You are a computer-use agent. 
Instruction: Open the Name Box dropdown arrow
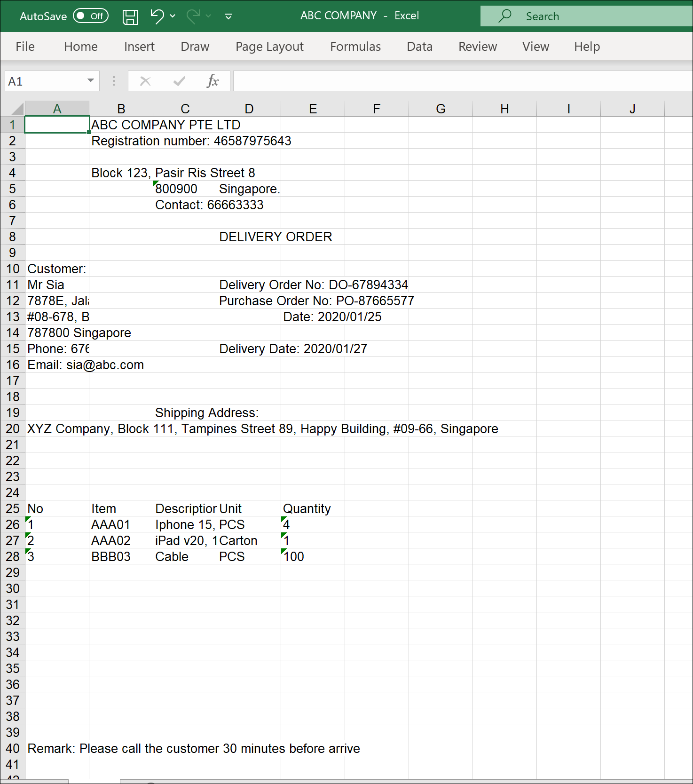click(x=90, y=81)
